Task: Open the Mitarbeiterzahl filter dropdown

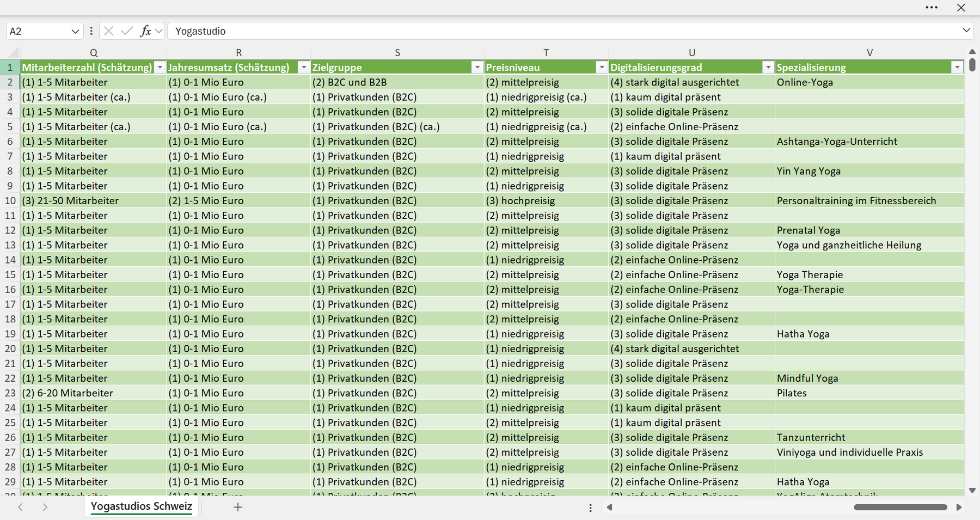Action: coord(160,68)
